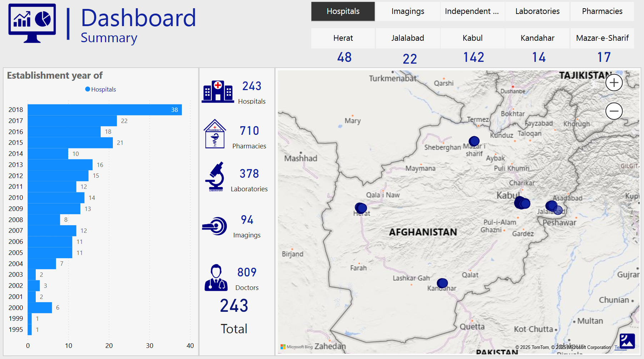Click the Mazar-i-Sharif map data point

coord(474,141)
